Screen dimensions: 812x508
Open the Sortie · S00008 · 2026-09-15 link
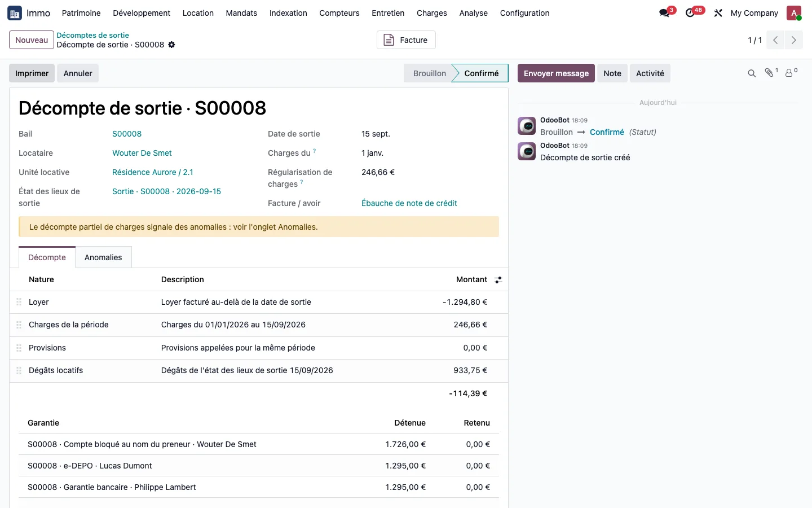point(166,191)
